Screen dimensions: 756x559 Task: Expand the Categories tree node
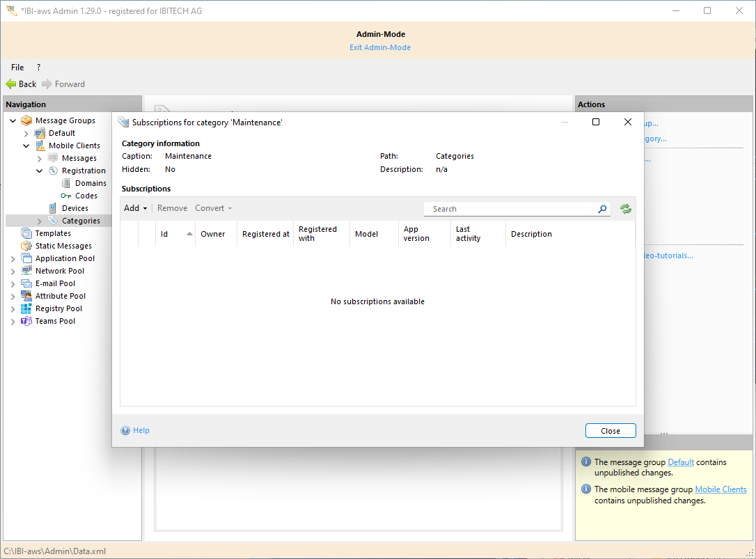40,221
